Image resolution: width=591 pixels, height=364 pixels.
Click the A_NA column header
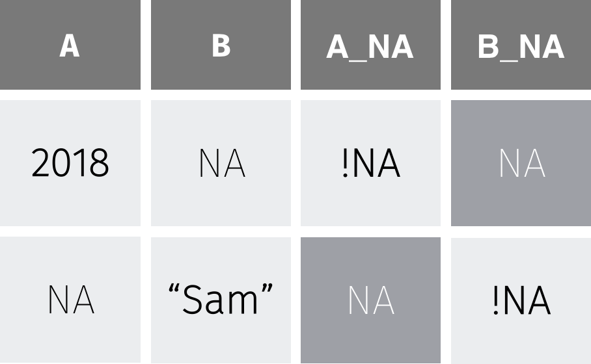point(370,45)
